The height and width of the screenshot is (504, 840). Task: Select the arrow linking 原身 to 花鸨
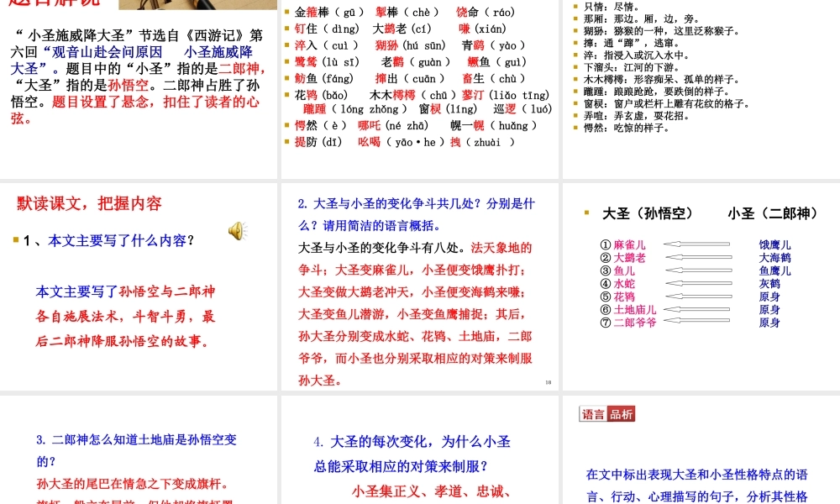tap(697, 296)
